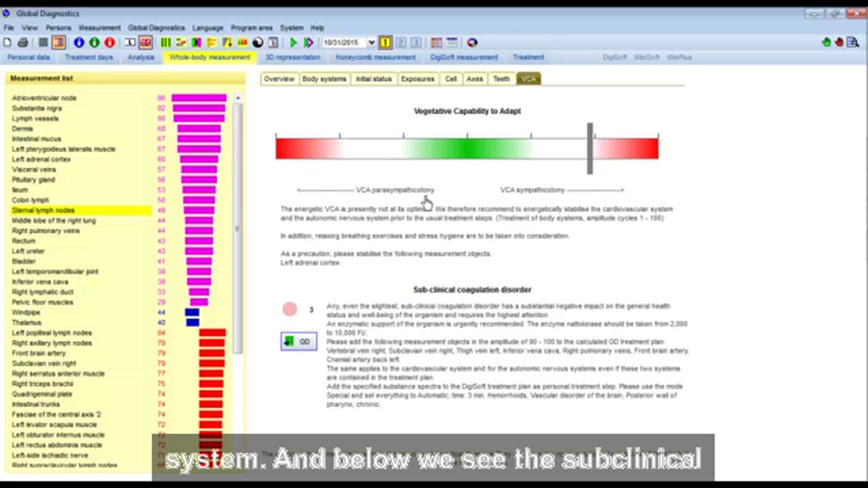
Task: Open the View menu
Action: (29, 28)
